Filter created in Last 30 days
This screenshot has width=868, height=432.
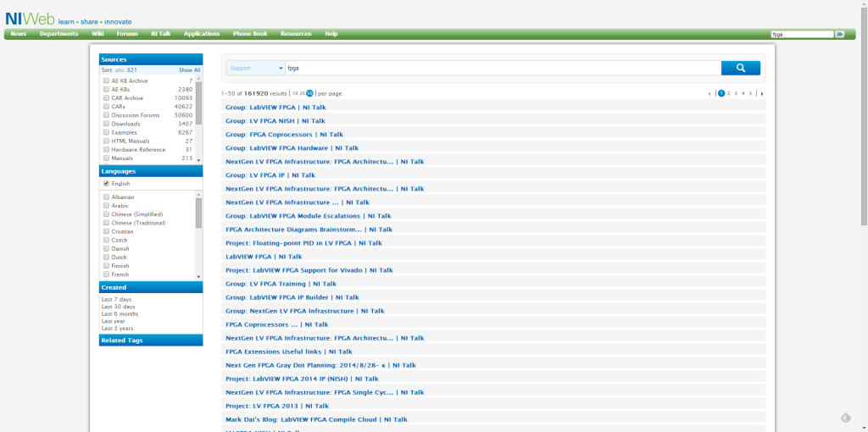pos(118,307)
